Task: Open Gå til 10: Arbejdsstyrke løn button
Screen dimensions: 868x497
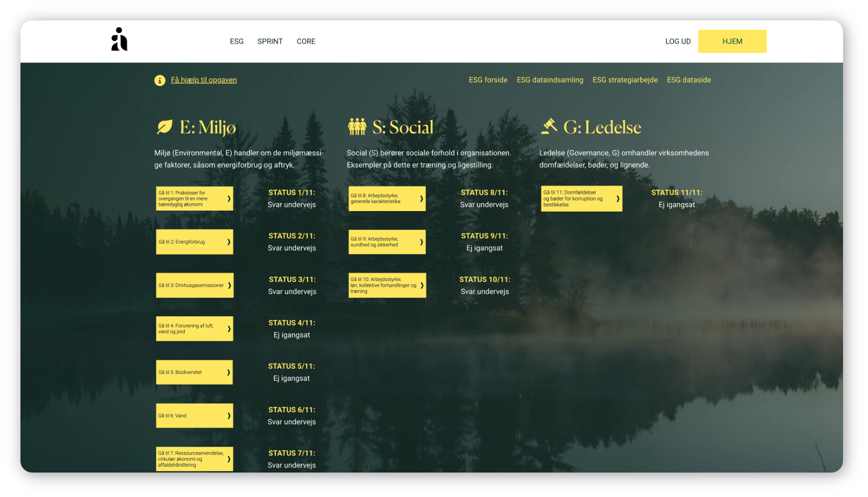Action: pos(387,285)
